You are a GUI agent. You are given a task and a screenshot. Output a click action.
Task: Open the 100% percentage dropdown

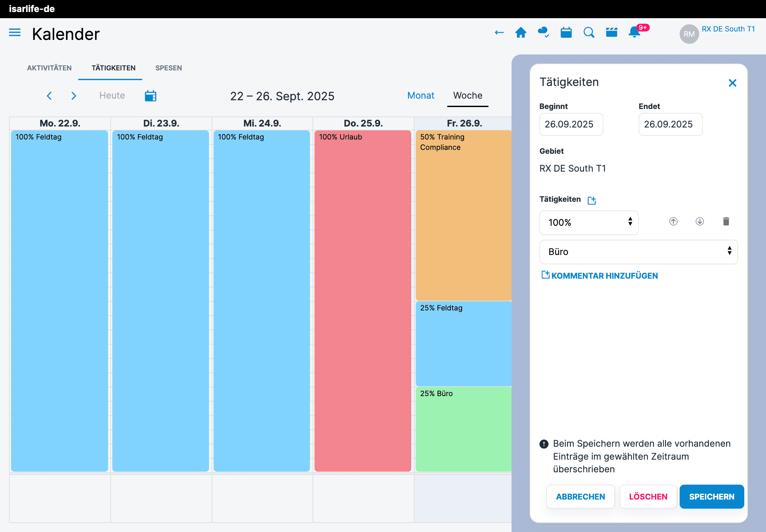[588, 223]
